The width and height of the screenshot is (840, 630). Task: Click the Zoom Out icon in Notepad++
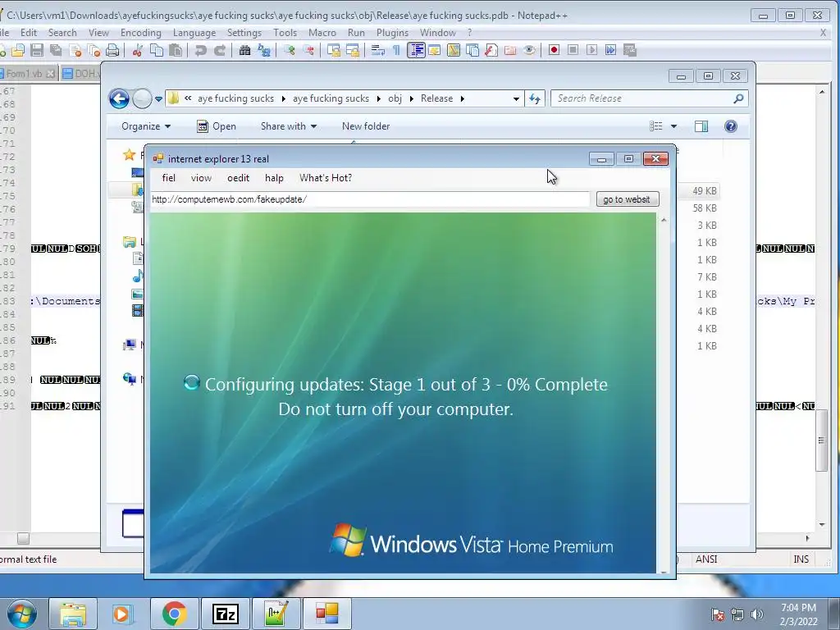(308, 50)
